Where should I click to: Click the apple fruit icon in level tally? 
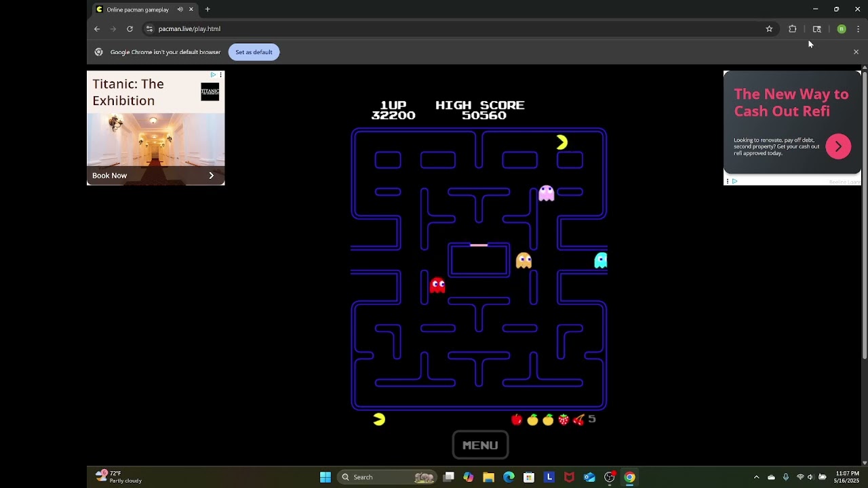517,420
